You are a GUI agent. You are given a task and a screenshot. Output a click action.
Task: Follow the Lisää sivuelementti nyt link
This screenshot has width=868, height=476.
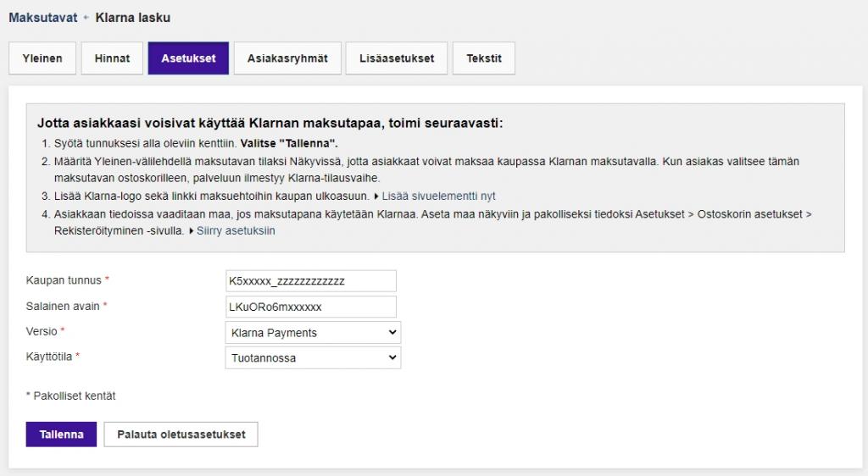[x=438, y=196]
